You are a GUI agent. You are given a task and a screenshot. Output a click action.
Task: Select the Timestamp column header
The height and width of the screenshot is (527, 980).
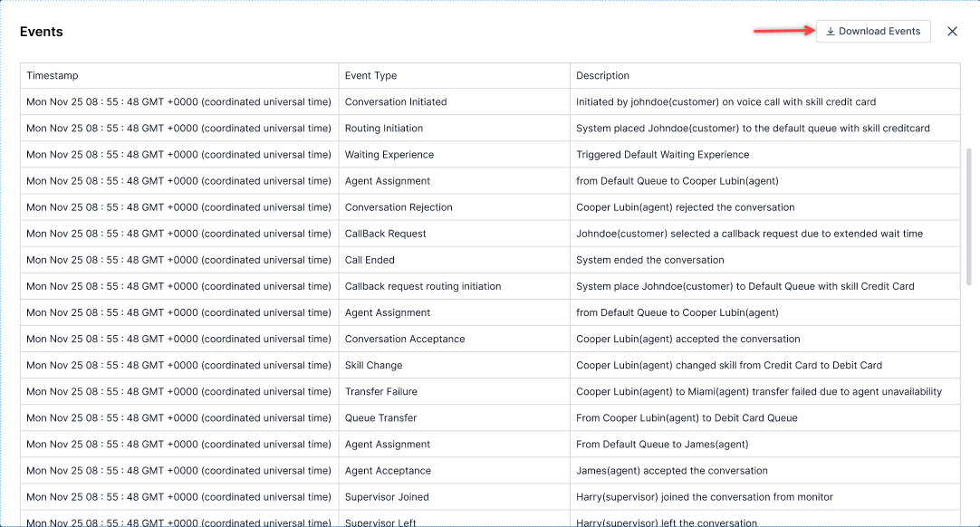53,76
